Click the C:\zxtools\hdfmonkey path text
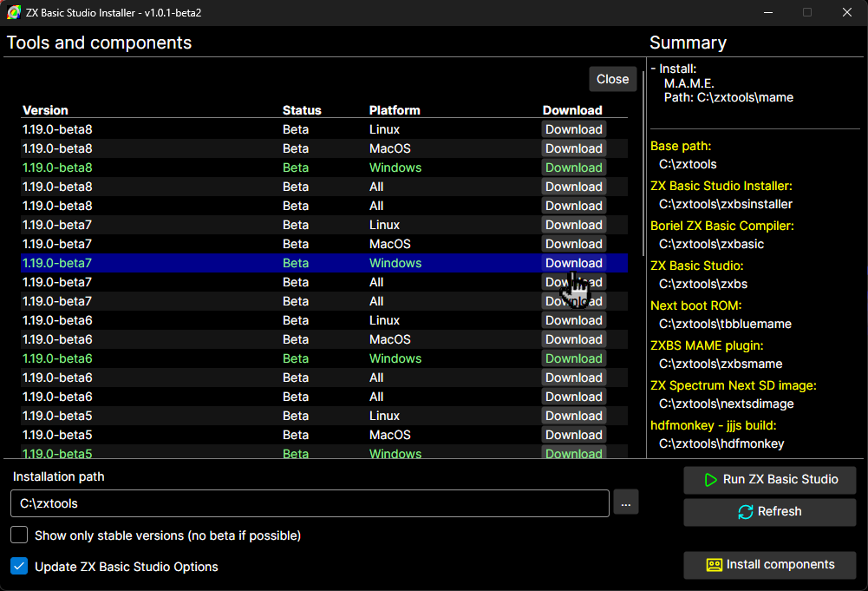The height and width of the screenshot is (591, 868). [x=721, y=443]
